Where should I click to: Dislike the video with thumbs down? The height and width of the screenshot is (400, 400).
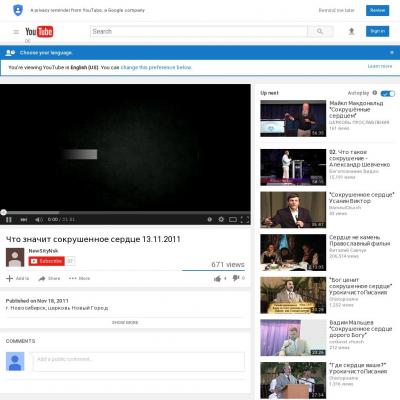coord(236,278)
